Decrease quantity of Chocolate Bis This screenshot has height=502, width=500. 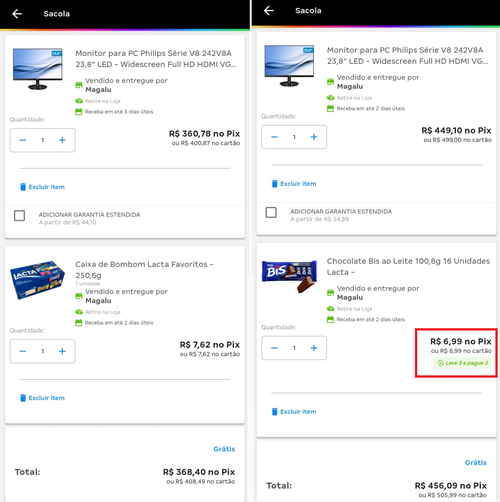274,348
